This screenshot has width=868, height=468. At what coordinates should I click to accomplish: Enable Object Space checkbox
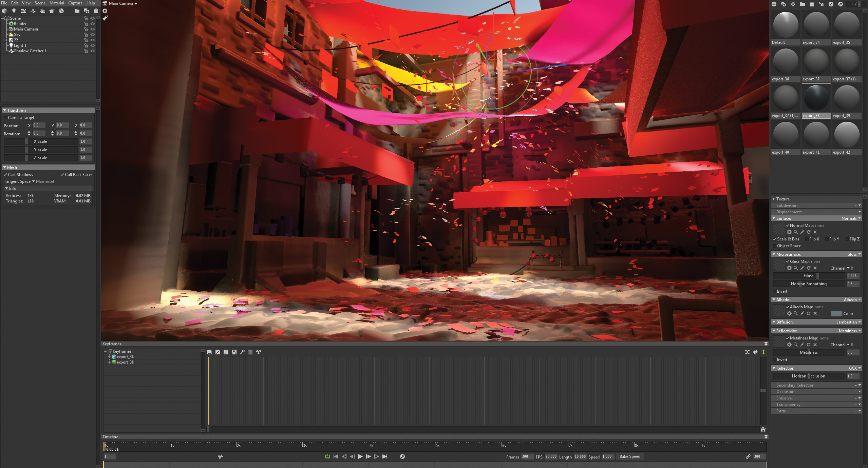point(775,246)
